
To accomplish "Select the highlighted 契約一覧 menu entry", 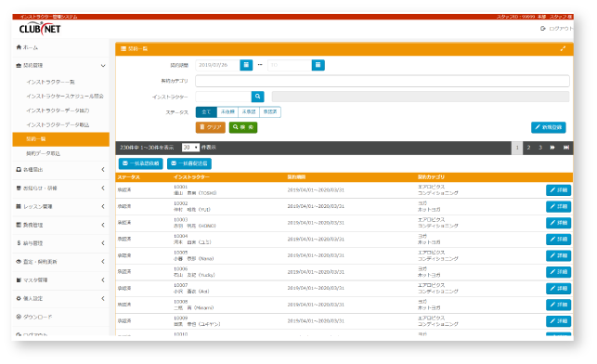I will (61, 139).
